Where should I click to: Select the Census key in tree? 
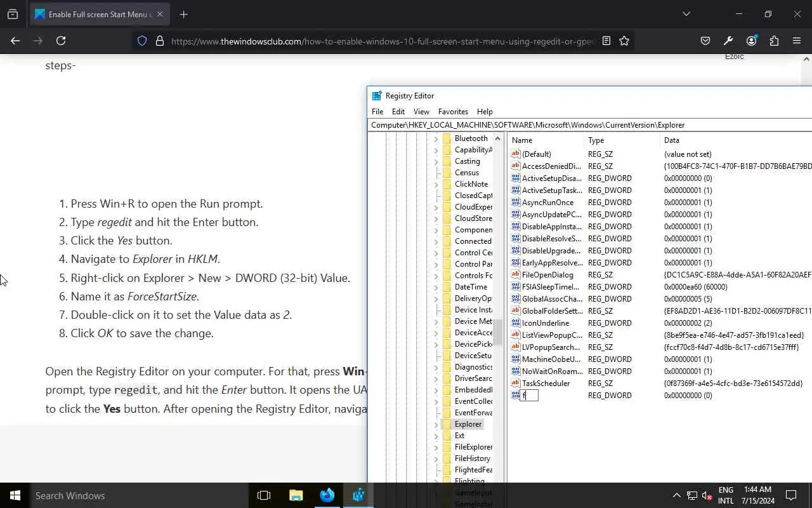[467, 173]
